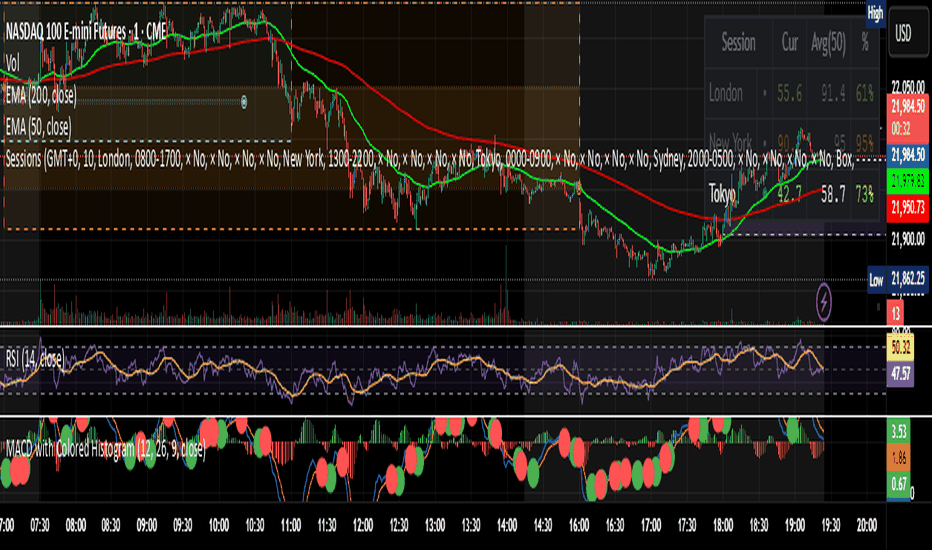
Task: Click the 08:00 time axis label
Action: [75, 525]
